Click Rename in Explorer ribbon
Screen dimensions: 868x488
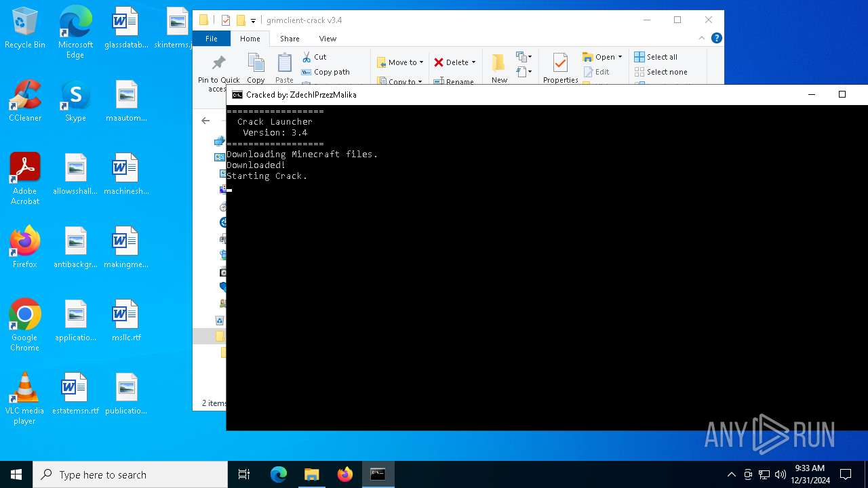pyautogui.click(x=454, y=81)
